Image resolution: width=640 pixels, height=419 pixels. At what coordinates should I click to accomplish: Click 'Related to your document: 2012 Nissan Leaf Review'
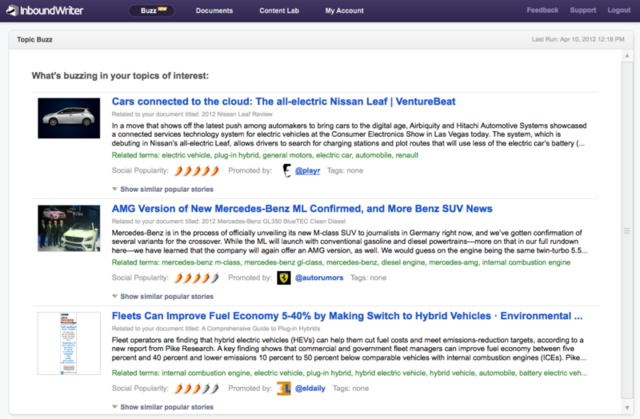(192, 114)
